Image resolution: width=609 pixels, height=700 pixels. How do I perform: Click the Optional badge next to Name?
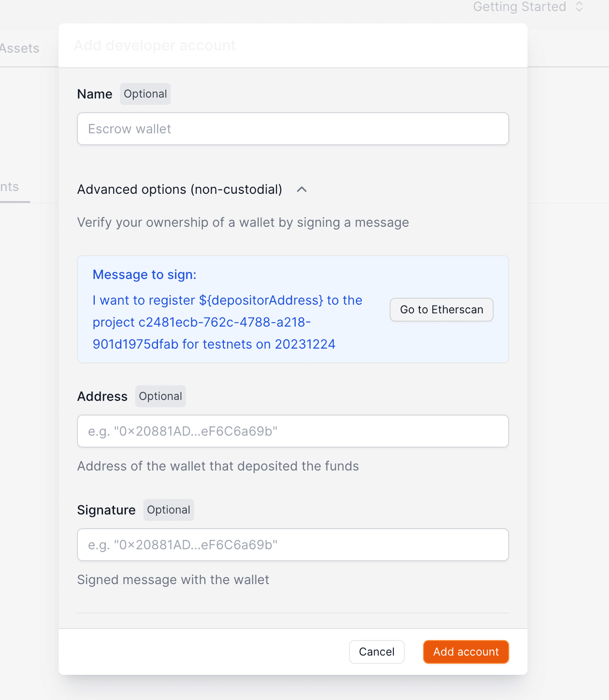[x=145, y=94]
